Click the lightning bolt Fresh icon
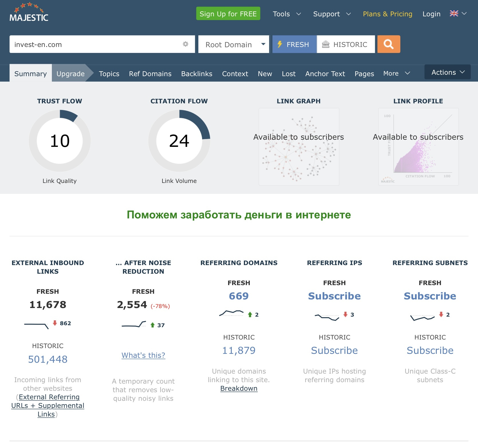This screenshot has width=478, height=448. [x=280, y=44]
